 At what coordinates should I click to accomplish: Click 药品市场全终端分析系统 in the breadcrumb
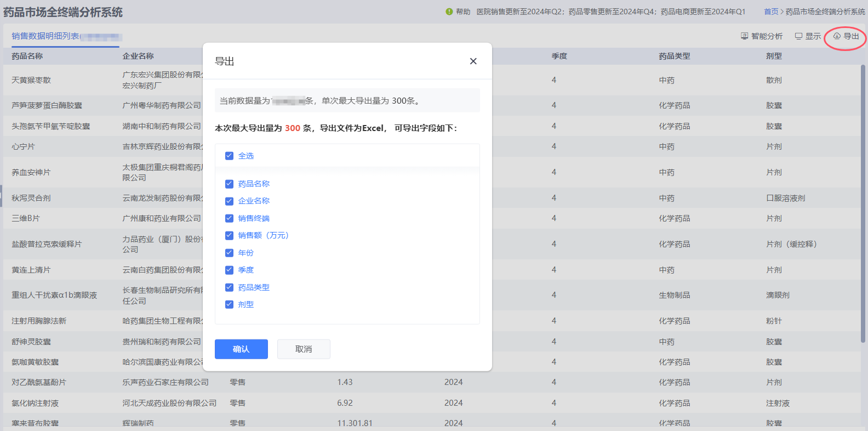(x=825, y=12)
